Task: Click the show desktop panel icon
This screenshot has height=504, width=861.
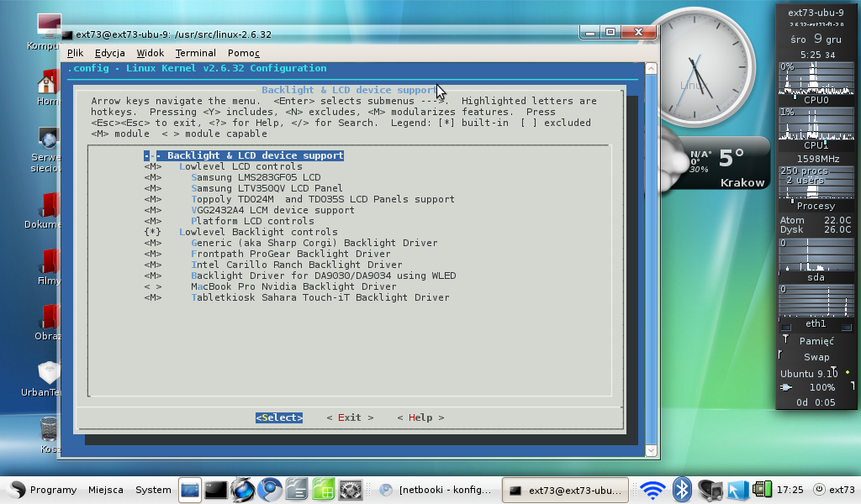Action: pos(189,490)
